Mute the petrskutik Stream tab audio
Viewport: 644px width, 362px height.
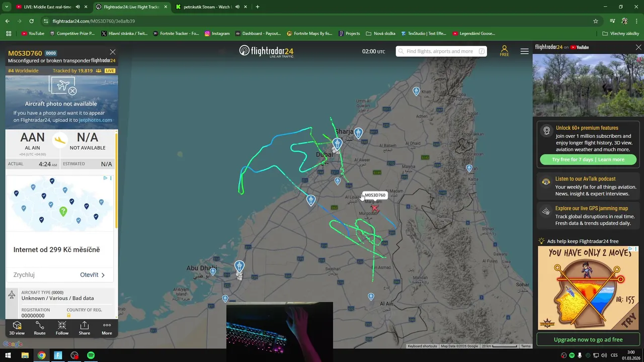pyautogui.click(x=237, y=7)
